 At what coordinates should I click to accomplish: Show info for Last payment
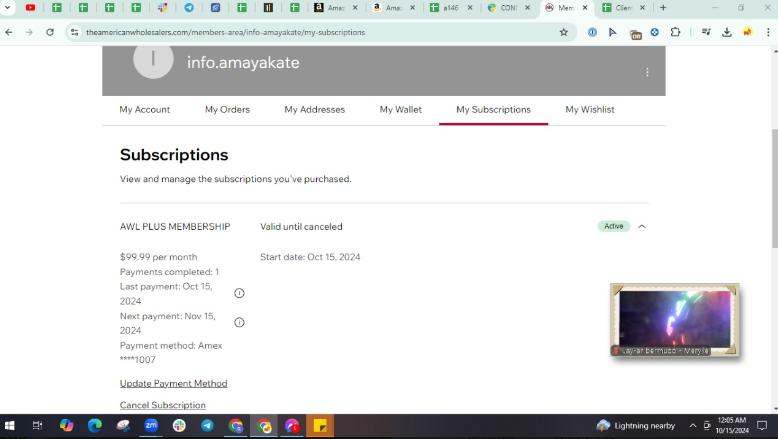pos(239,293)
